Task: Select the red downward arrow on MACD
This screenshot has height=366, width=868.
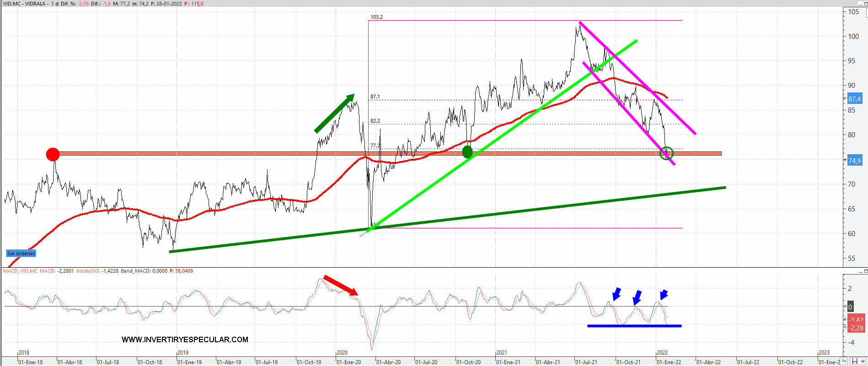Action: coord(340,285)
